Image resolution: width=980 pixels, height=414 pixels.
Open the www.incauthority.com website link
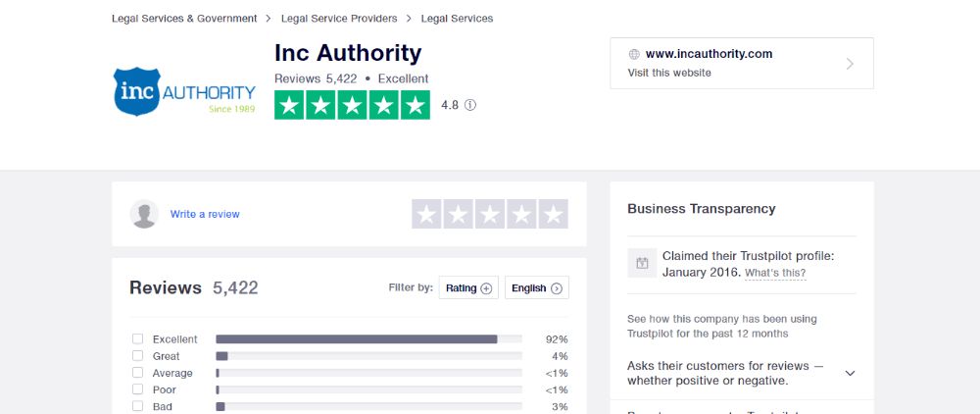[x=709, y=54]
